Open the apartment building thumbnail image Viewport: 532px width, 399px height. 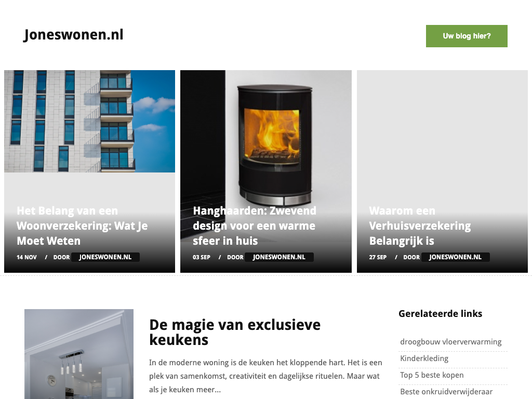point(89,121)
